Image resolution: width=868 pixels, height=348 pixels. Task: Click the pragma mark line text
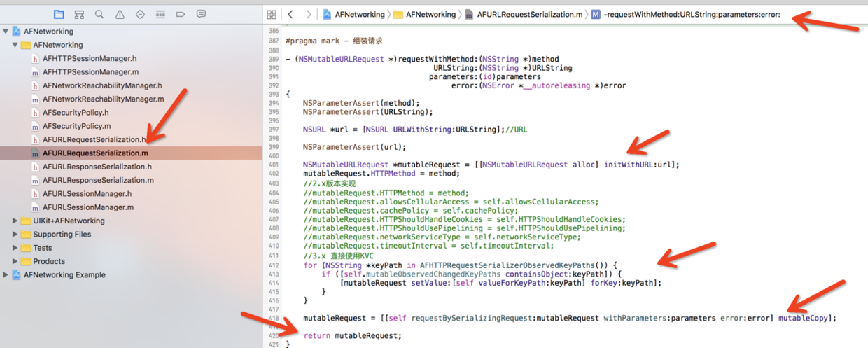coord(334,41)
